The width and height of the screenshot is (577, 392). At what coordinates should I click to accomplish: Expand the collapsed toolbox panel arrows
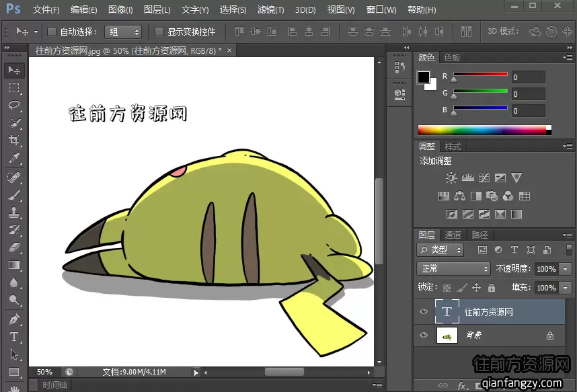click(x=7, y=48)
